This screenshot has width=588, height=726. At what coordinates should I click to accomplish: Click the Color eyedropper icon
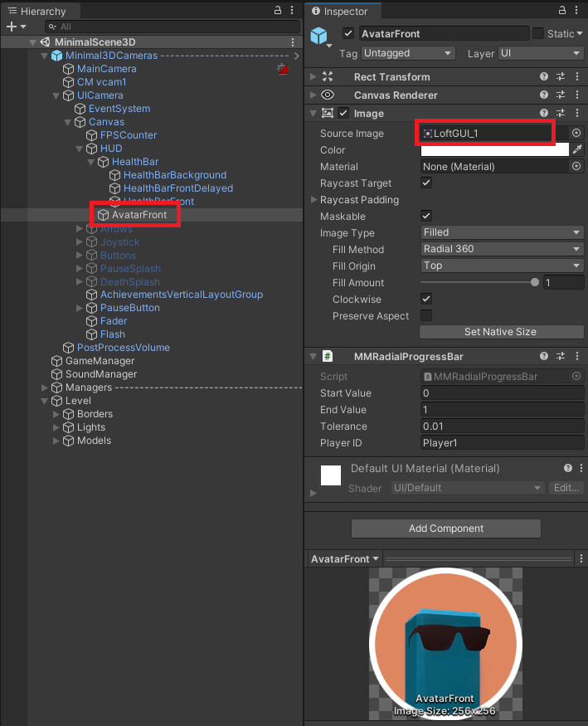[577, 149]
